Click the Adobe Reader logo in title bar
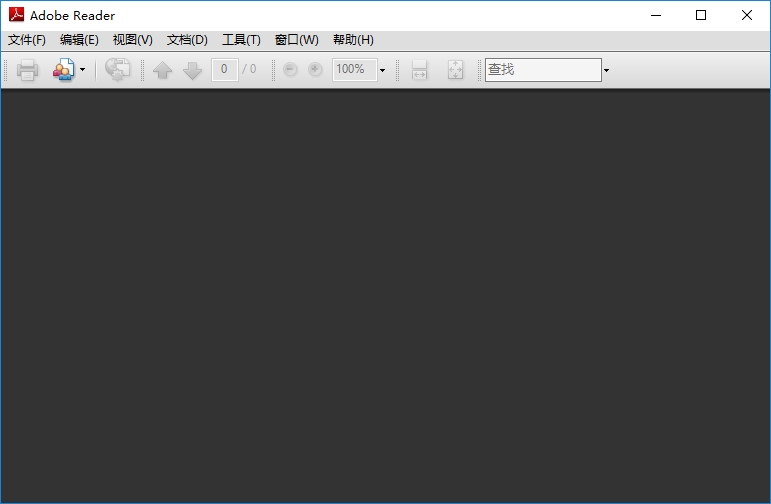 [x=16, y=15]
